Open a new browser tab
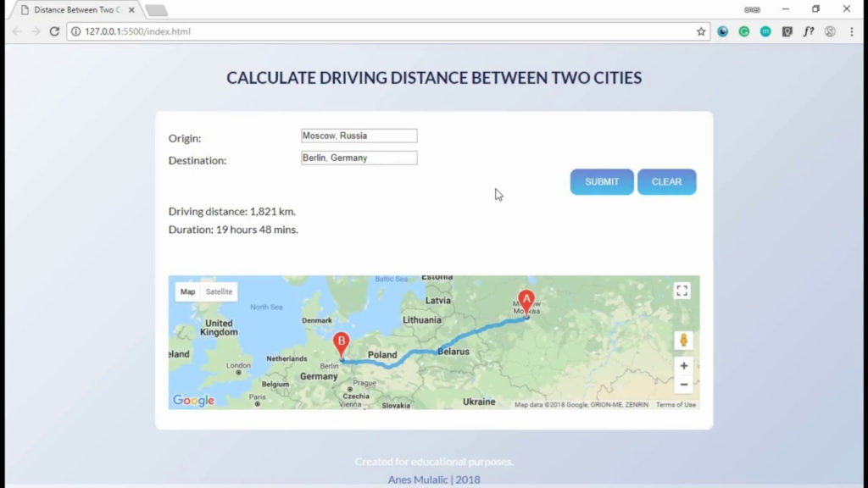868x488 pixels. coord(156,10)
